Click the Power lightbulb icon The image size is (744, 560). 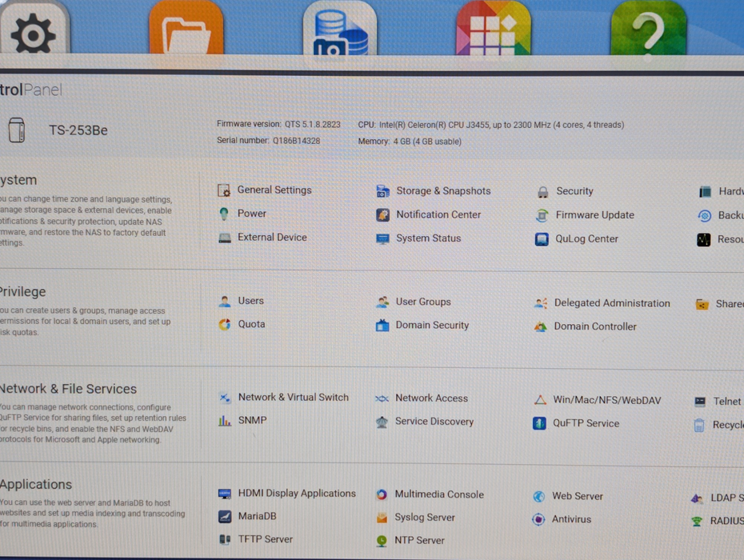(224, 214)
